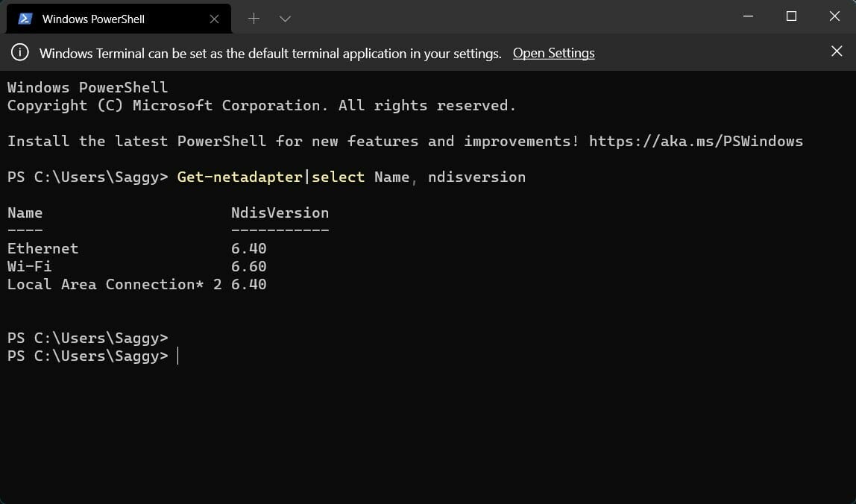Screen dimensions: 856x504
Task: Click the minimize window icon
Action: tap(748, 16)
